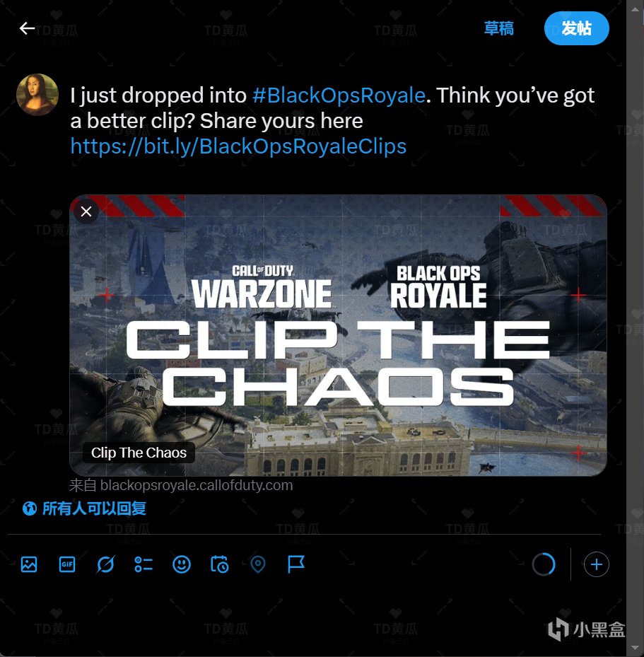The width and height of the screenshot is (644, 657).
Task: Change who can reply setting
Action: pos(84,508)
